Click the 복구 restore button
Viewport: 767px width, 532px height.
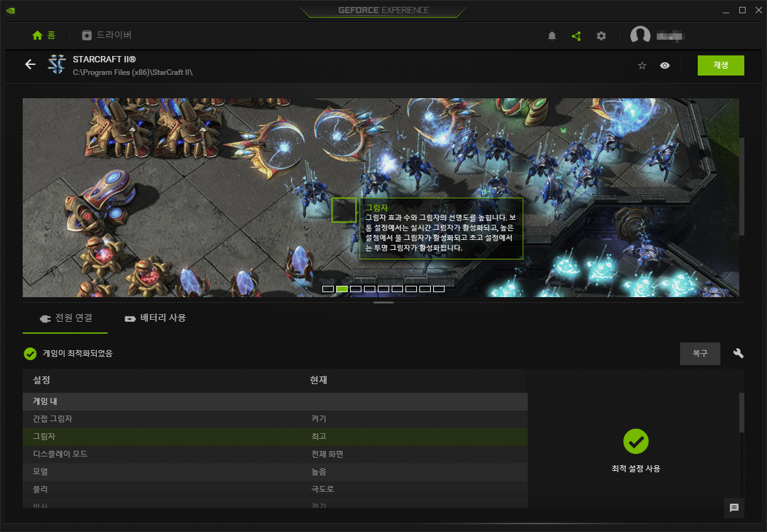pyautogui.click(x=700, y=354)
